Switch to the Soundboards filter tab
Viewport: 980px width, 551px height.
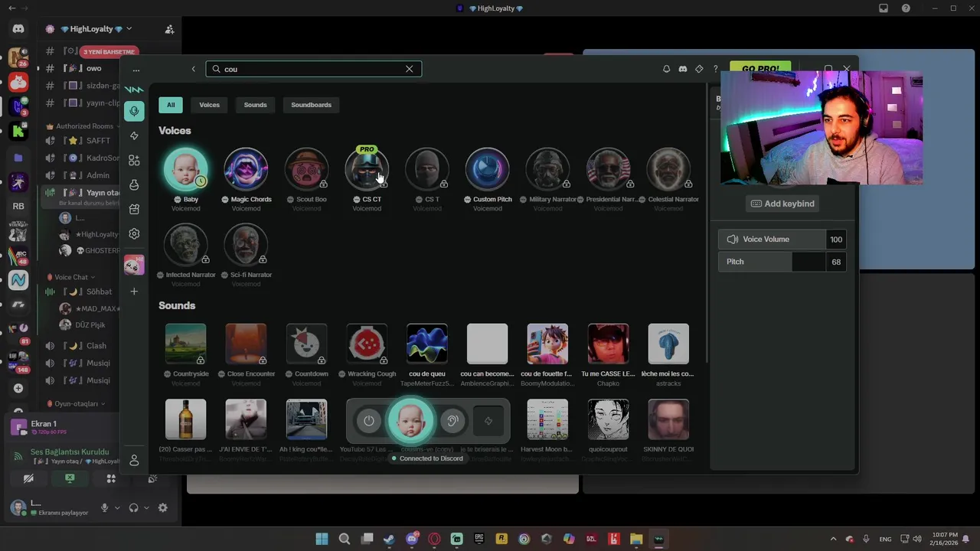[311, 105]
